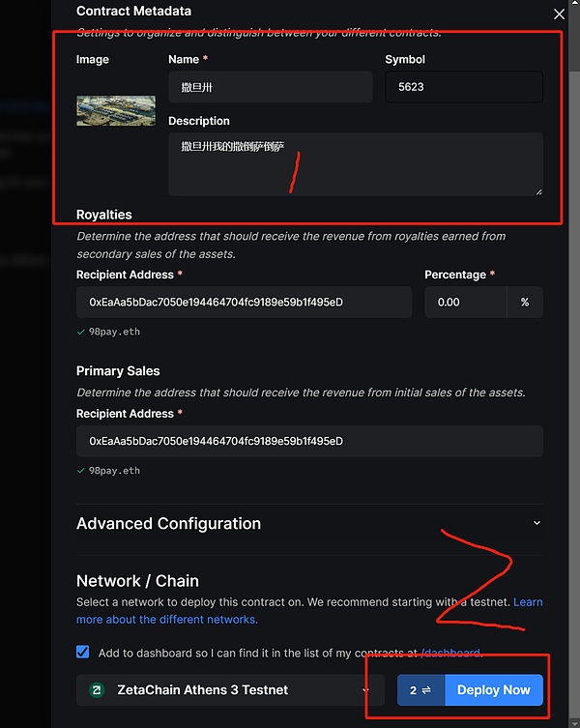Click the royalties Percentage input
Screen dimensions: 580x728
pos(465,303)
